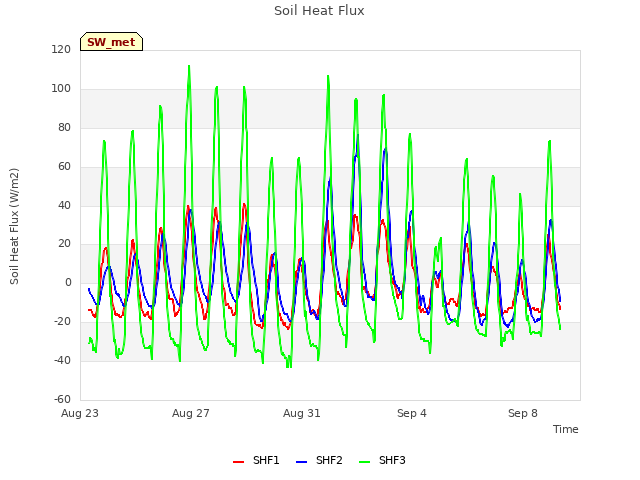Viewport: 640px width, 480px height.
Task: Click the '-60' y-axis tick label
Action: [x=62, y=399]
